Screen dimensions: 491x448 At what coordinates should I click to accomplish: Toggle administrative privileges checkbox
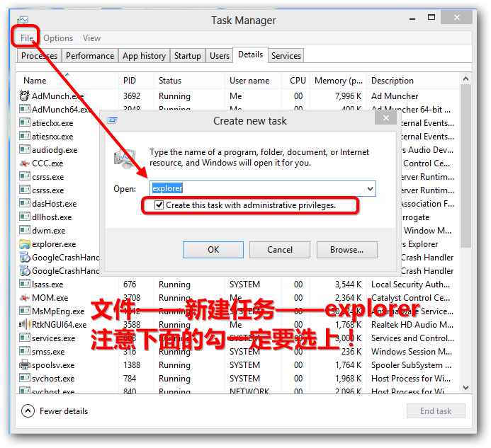click(159, 205)
